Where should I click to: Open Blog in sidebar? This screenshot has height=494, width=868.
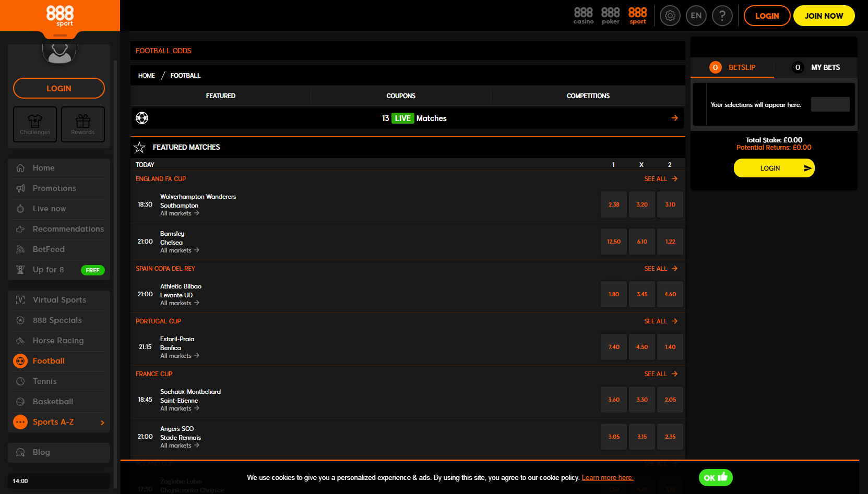(x=59, y=452)
